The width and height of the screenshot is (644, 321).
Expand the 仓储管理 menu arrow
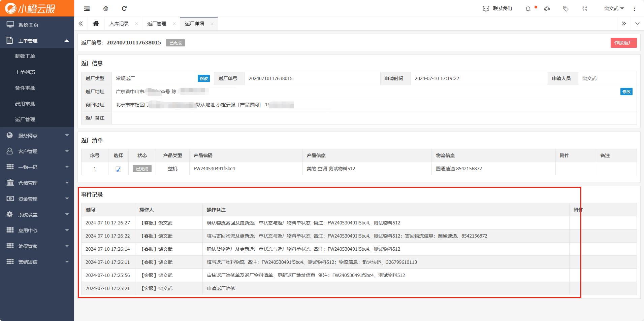[x=67, y=183]
